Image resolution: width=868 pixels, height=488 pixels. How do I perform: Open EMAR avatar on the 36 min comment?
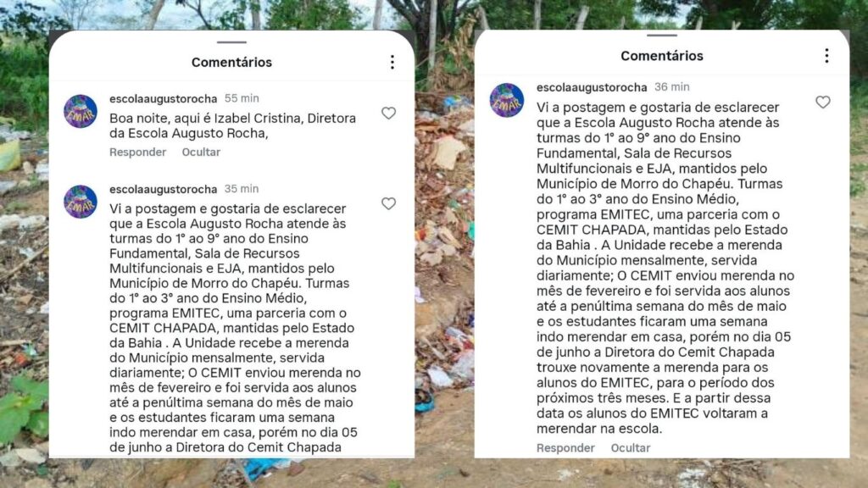(507, 100)
